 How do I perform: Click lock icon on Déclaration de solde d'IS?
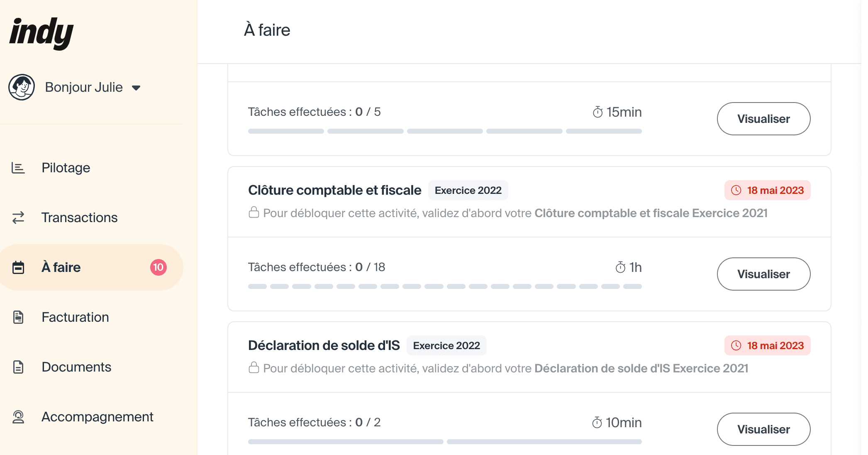tap(254, 368)
